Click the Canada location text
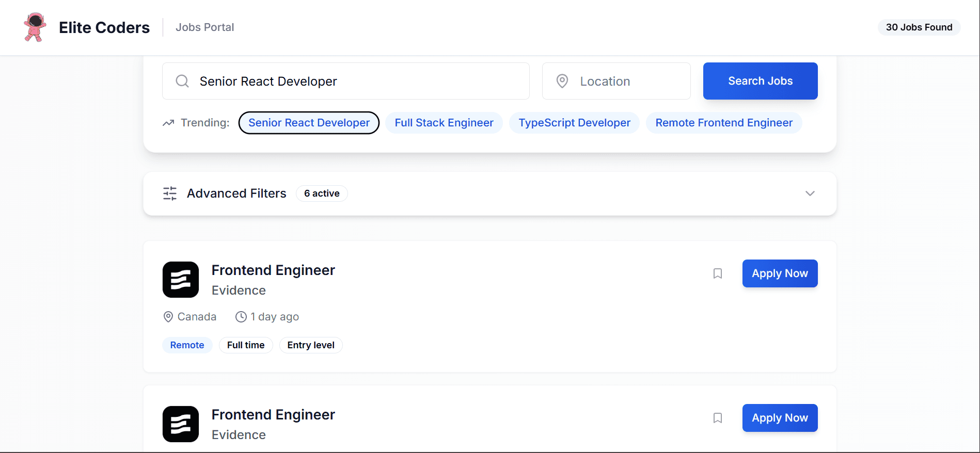 [197, 317]
